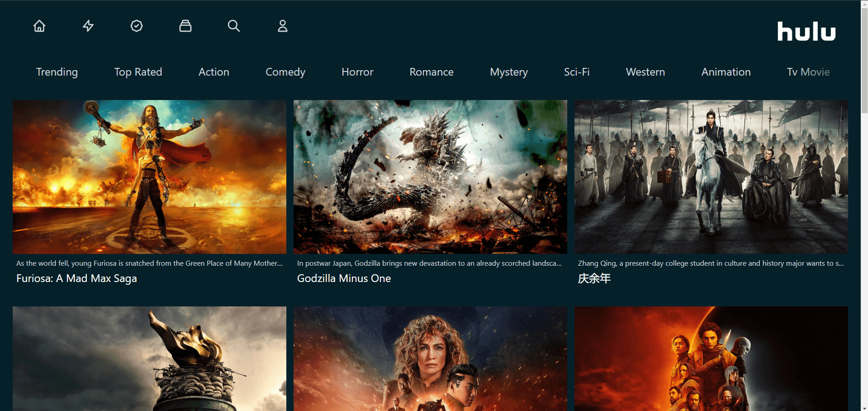Image resolution: width=868 pixels, height=411 pixels.
Task: Select the Trending genre tab
Action: tap(57, 72)
